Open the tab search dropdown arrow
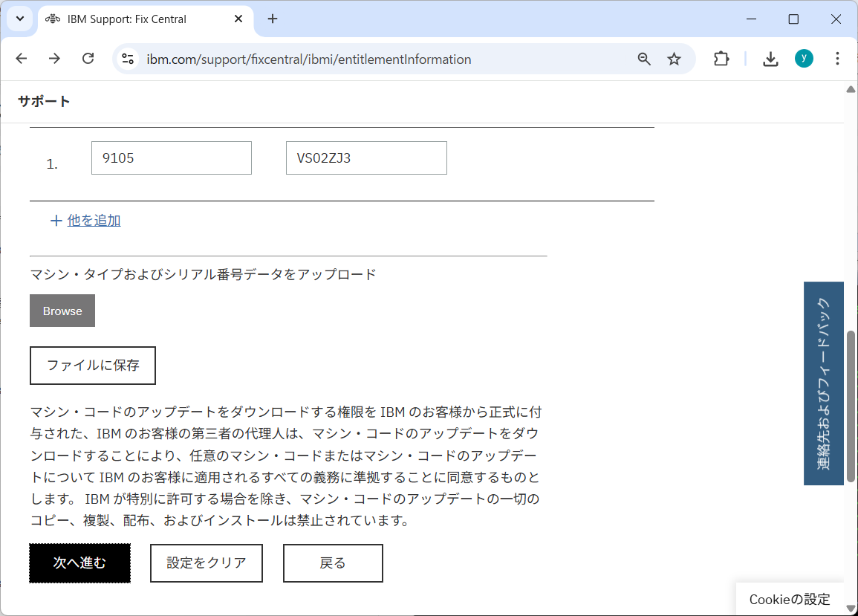 pos(20,19)
